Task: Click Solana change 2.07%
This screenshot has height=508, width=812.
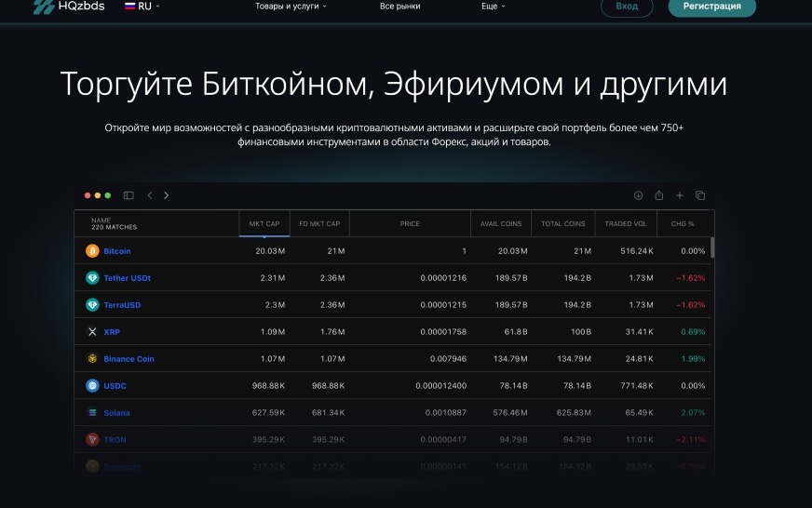Action: point(693,412)
